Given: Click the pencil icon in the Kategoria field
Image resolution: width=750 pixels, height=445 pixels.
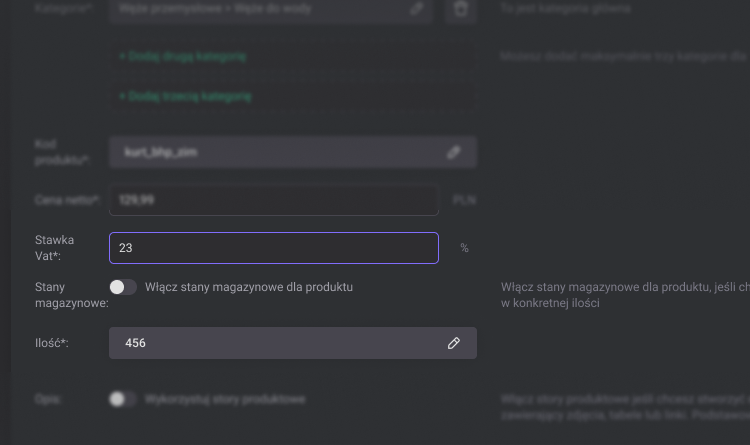Looking at the screenshot, I should click(417, 9).
